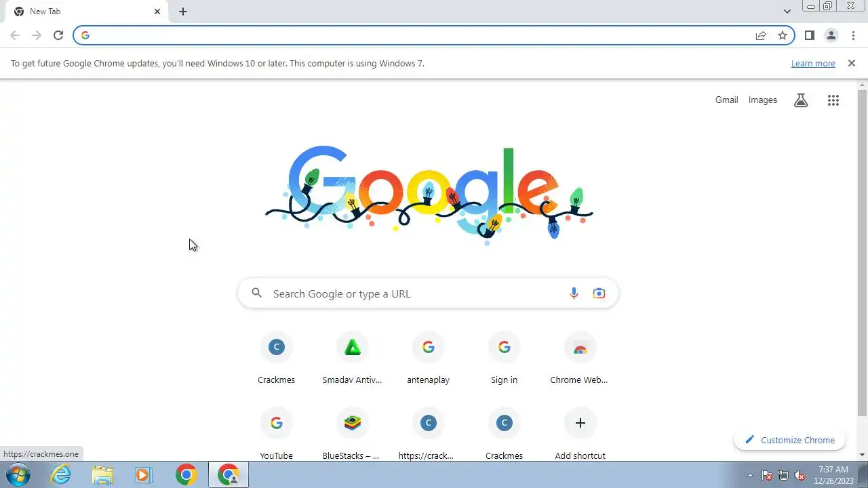Click the first Chrome icon in the taskbar
Image resolution: width=868 pixels, height=488 pixels.
coord(186,475)
